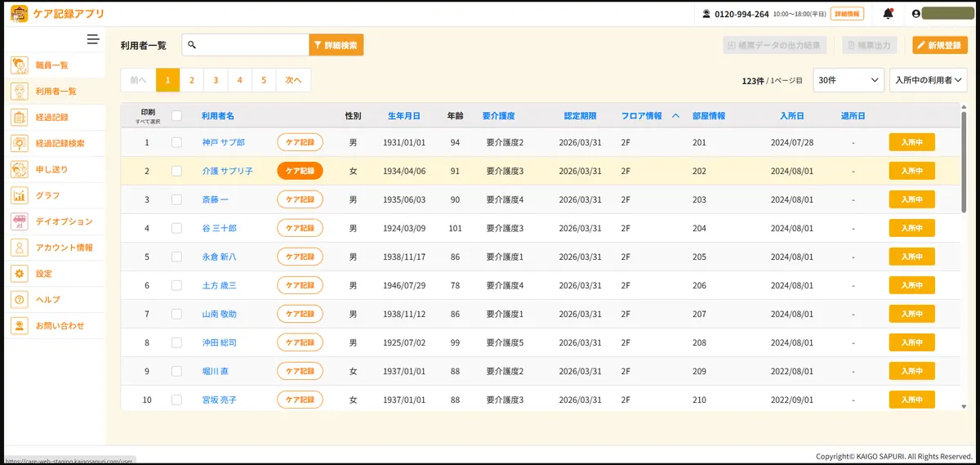Click the 経過記録 sidebar icon
Image resolution: width=980 pixels, height=465 pixels.
tap(20, 118)
